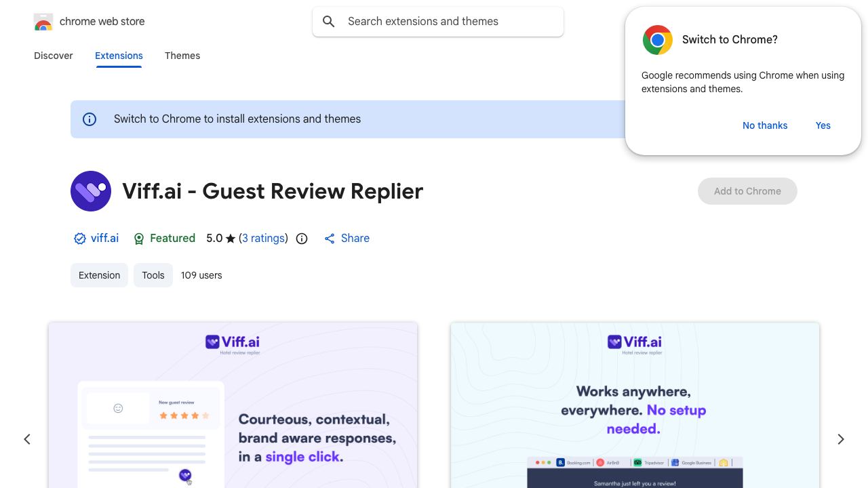Open the viff.ai publisher link

tap(104, 239)
